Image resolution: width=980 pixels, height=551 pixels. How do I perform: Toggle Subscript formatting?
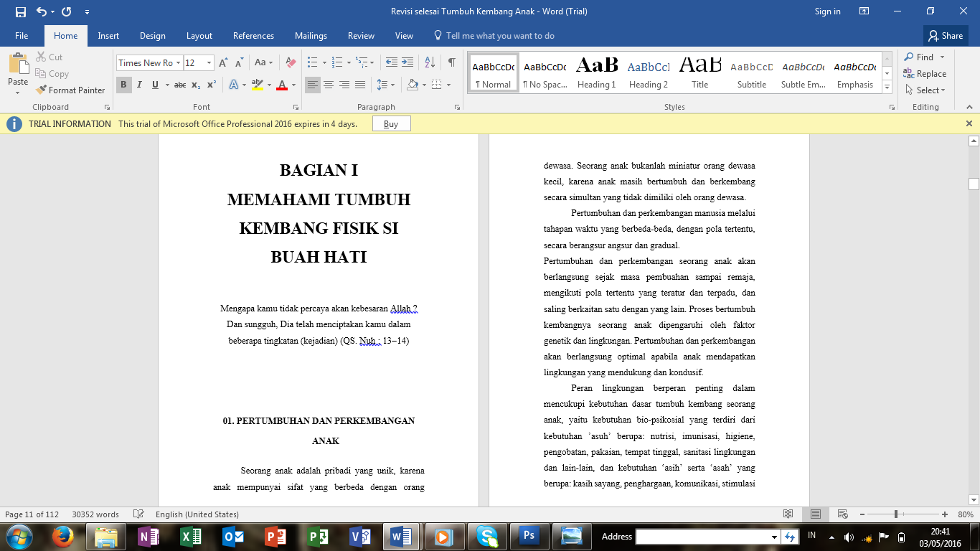coord(197,85)
